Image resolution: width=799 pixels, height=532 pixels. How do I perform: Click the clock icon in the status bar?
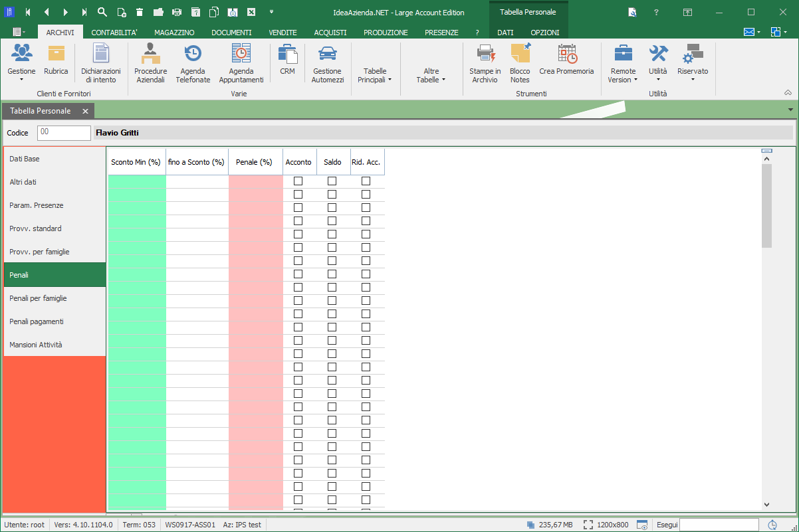click(x=772, y=525)
